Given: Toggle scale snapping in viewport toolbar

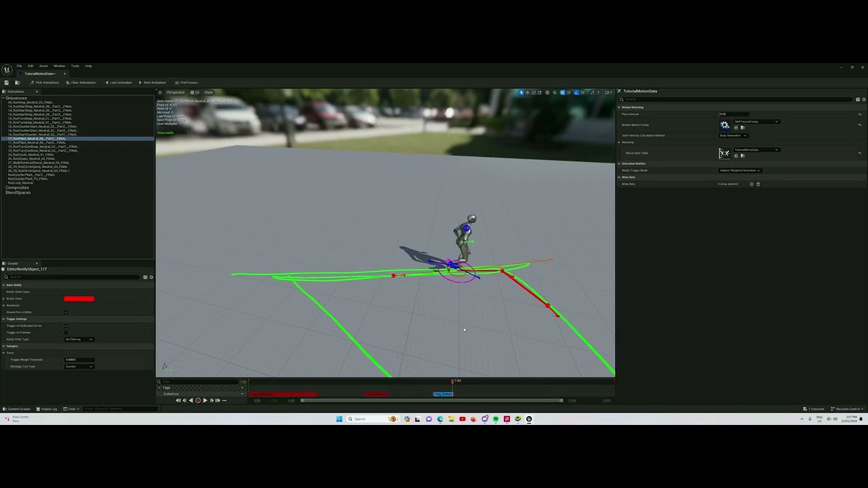Looking at the screenshot, I should pos(593,92).
